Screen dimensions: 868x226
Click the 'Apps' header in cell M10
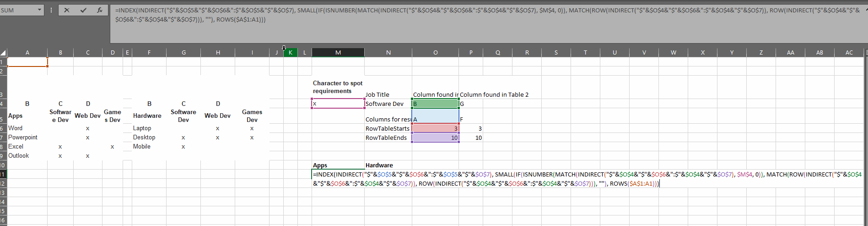coord(338,165)
